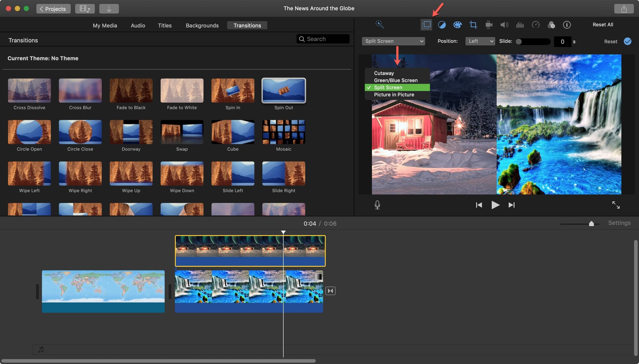
Task: Click the Color Correction tool icon
Action: tap(457, 25)
